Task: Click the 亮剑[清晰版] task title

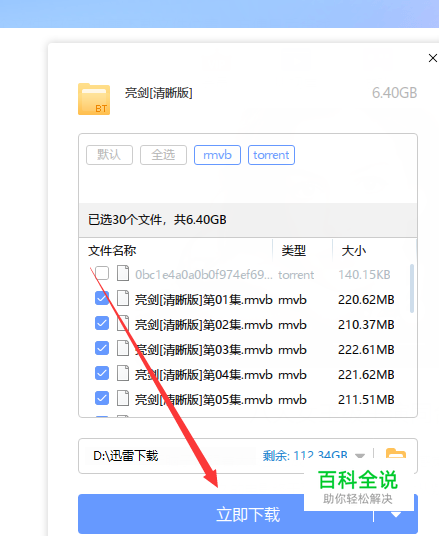Action: [x=159, y=93]
